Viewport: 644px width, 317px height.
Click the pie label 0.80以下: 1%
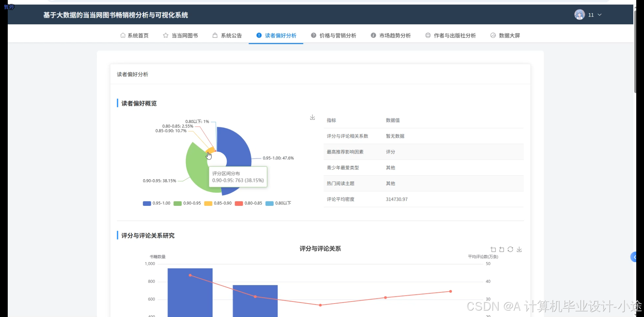197,122
